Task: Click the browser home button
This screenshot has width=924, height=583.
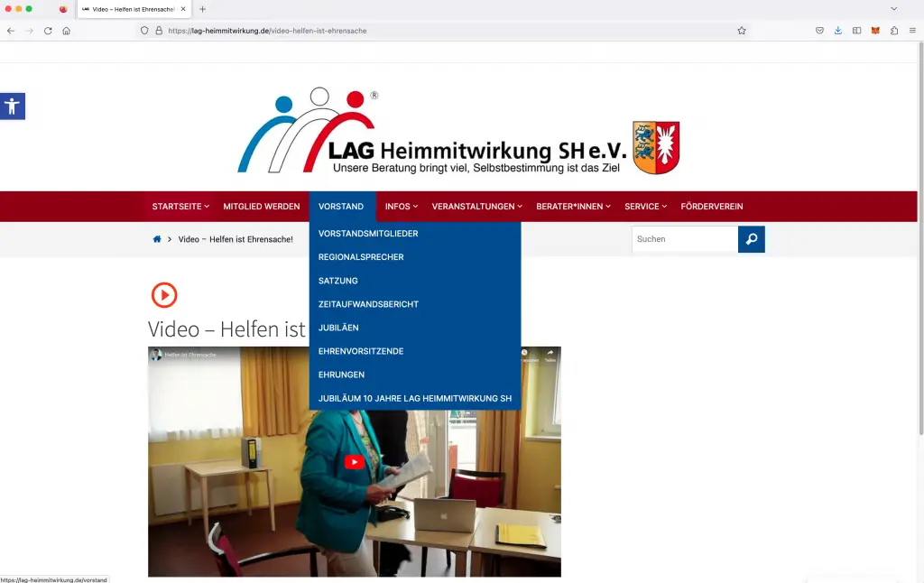Action: tap(66, 31)
